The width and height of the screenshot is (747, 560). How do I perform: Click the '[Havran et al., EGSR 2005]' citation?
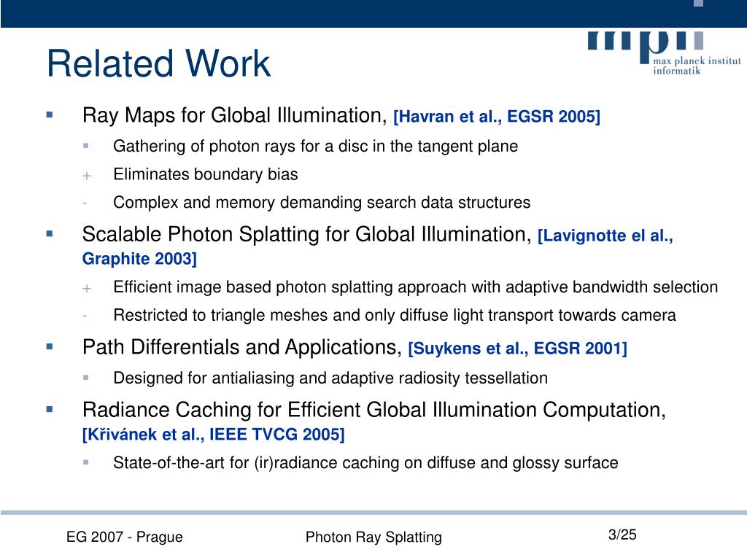(x=496, y=117)
